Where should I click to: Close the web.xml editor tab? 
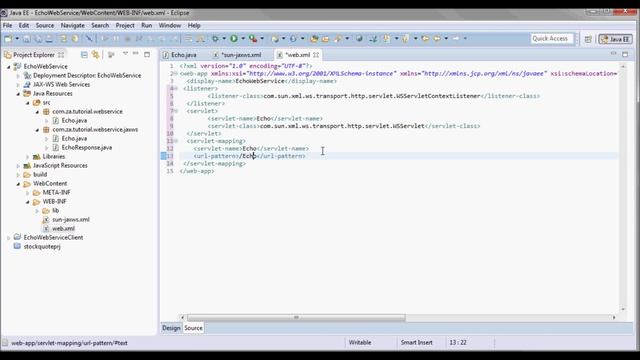coord(316,55)
